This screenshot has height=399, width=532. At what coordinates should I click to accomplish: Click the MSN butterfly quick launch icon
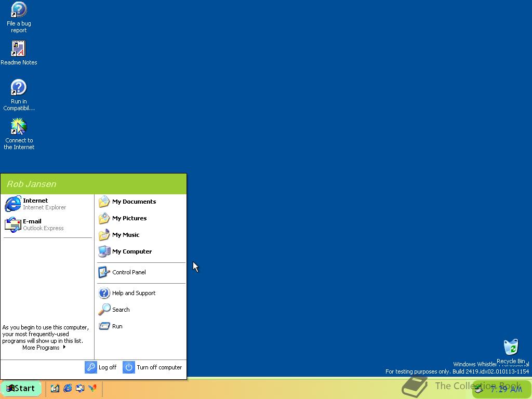[92, 388]
